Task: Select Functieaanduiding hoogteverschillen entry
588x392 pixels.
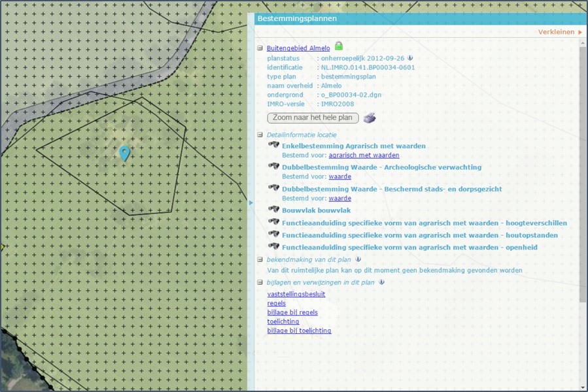Action: coord(424,223)
